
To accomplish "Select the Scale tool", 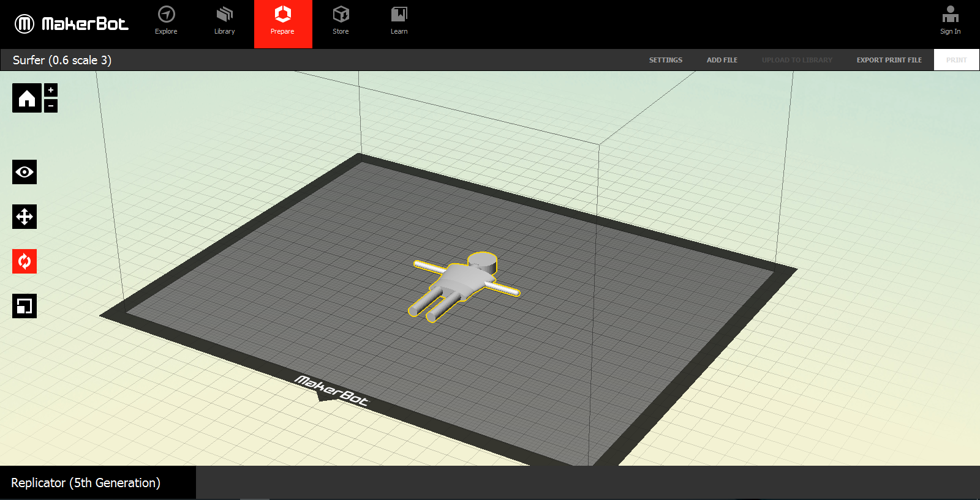I will click(24, 306).
